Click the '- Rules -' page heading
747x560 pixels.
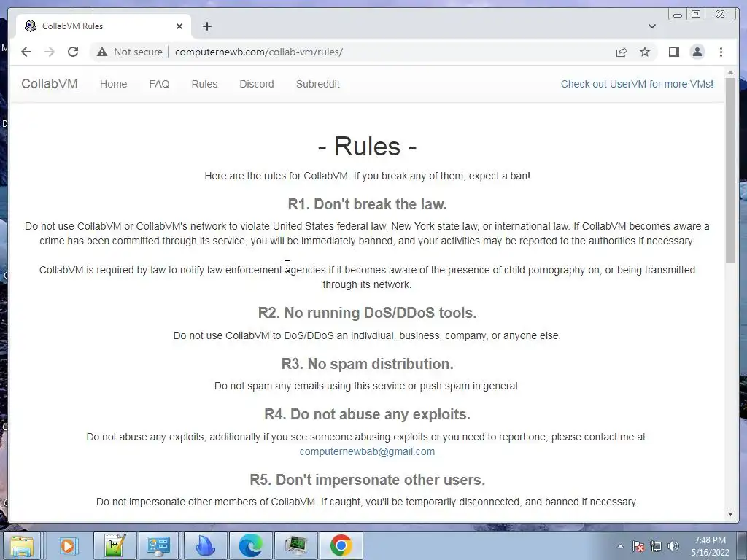tap(368, 146)
